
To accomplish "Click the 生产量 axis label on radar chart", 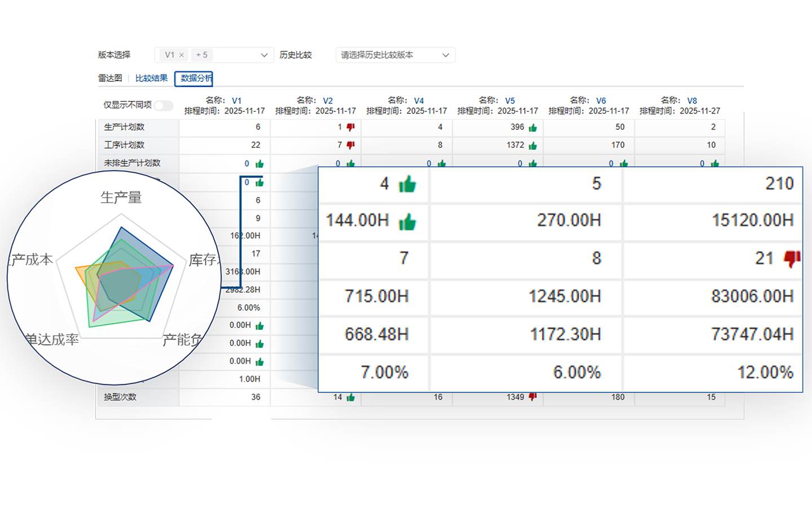I will 121,198.
